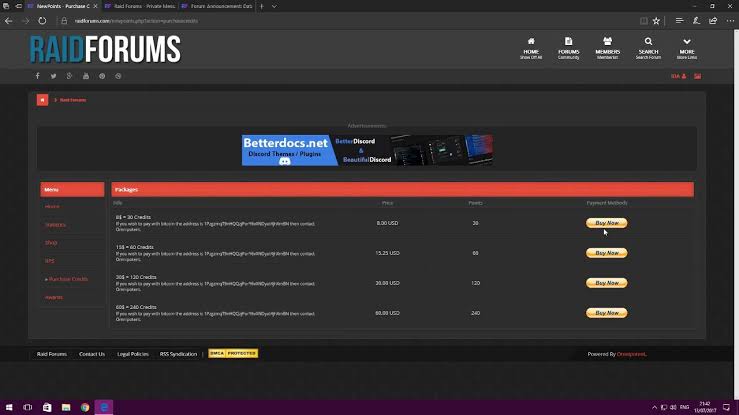Open the YouTube social icon
This screenshot has height=415, width=739.
click(86, 76)
